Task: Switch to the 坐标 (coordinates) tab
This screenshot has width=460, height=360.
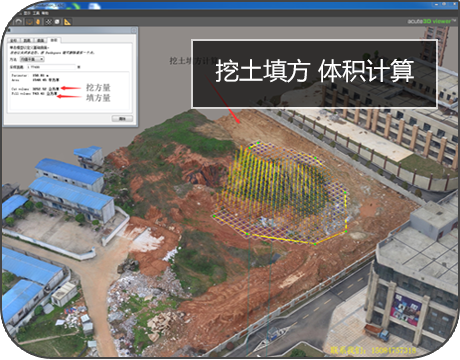Action: 14,40
